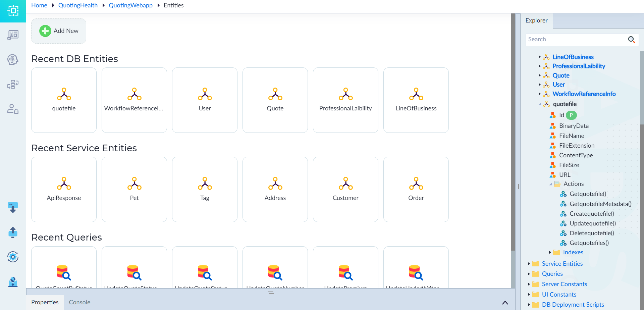Open the LineOfBusiness DB entity card
Viewport: 644px width, 310px height.
tap(416, 100)
